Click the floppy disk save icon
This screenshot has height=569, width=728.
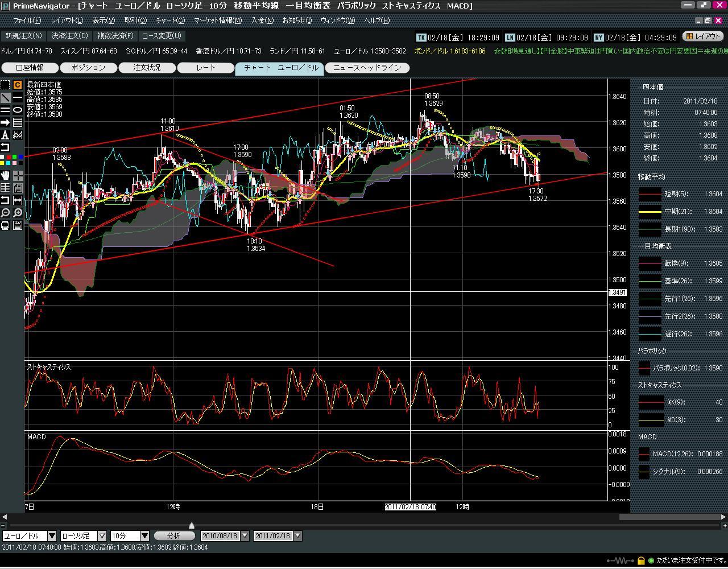[x=18, y=225]
